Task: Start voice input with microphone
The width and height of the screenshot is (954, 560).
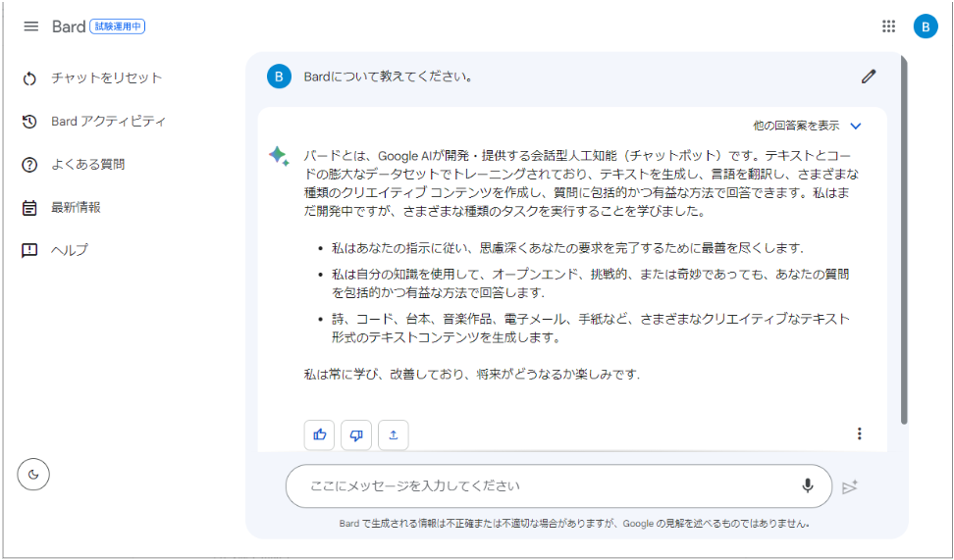Action: pos(808,485)
